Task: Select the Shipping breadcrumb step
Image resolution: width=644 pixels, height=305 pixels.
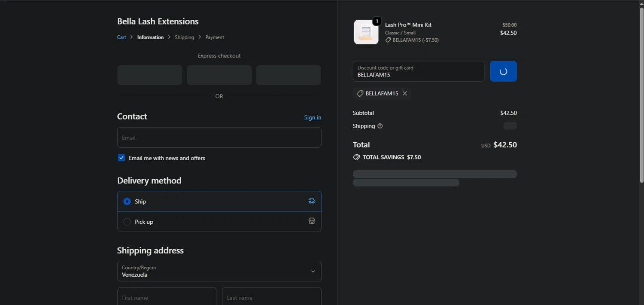Action: [x=184, y=37]
